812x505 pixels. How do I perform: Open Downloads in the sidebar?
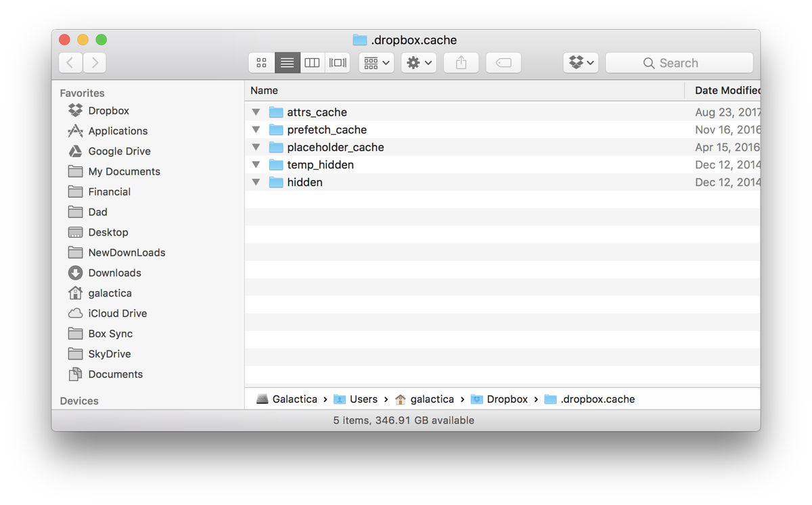[x=114, y=273]
